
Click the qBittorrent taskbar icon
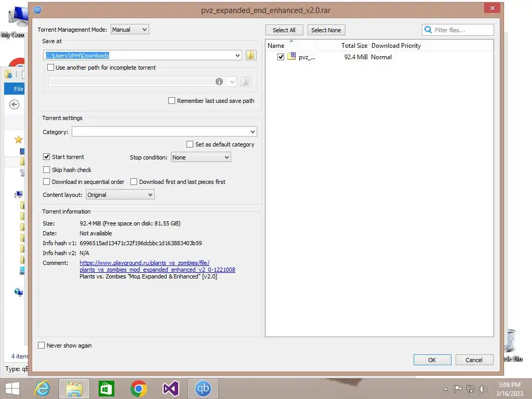[x=203, y=389]
